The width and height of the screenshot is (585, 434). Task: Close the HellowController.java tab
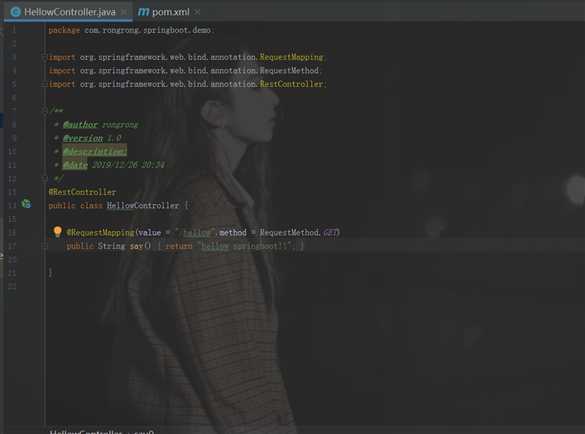[x=123, y=12]
